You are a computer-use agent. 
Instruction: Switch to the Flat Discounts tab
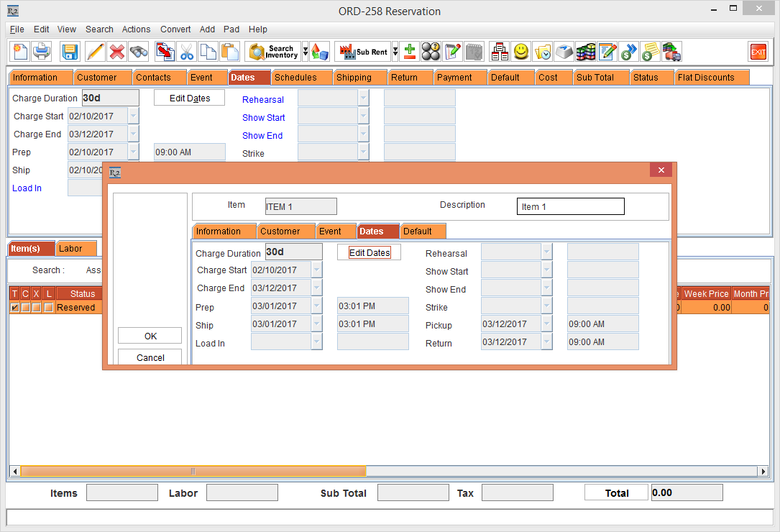pos(706,78)
